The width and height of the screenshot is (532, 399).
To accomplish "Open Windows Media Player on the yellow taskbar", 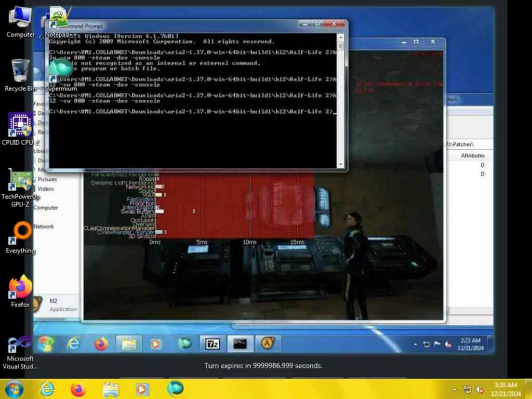I will [142, 389].
